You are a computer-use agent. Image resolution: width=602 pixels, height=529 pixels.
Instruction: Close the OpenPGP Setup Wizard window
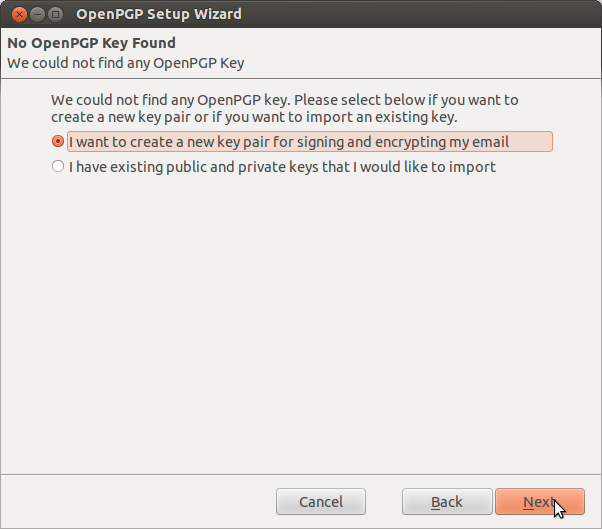pos(19,15)
